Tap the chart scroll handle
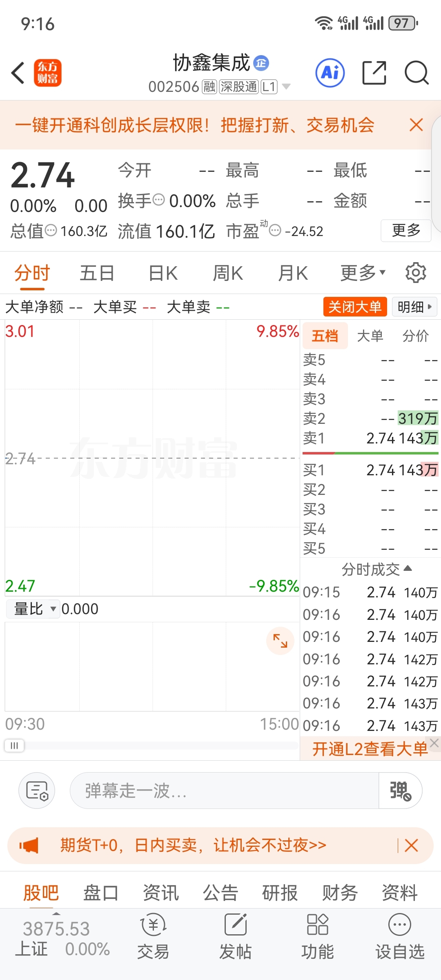 14,746
